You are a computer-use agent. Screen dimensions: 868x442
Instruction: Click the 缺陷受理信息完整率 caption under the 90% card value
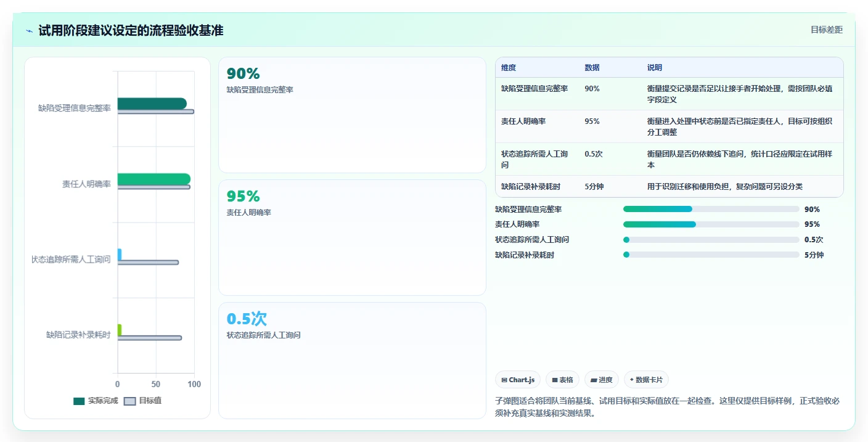[260, 90]
